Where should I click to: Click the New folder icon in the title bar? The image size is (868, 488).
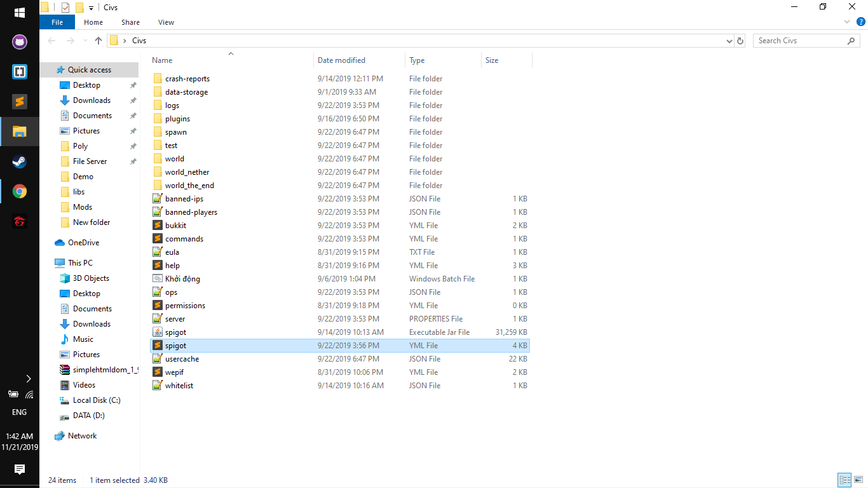pyautogui.click(x=79, y=8)
